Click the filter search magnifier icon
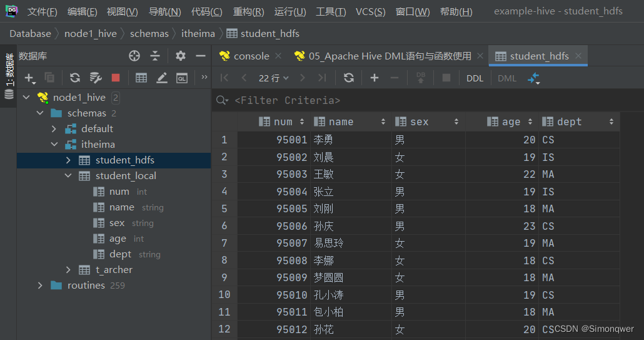644x340 pixels. coord(222,100)
